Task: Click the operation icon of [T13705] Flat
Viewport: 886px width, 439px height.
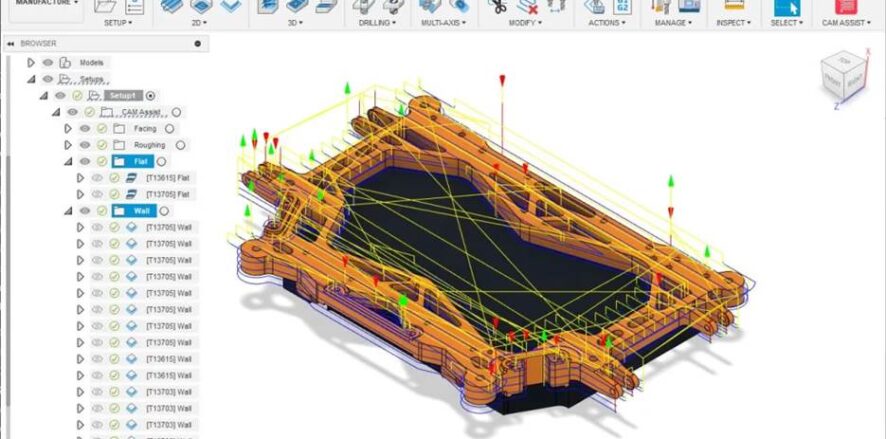Action: pyautogui.click(x=131, y=194)
